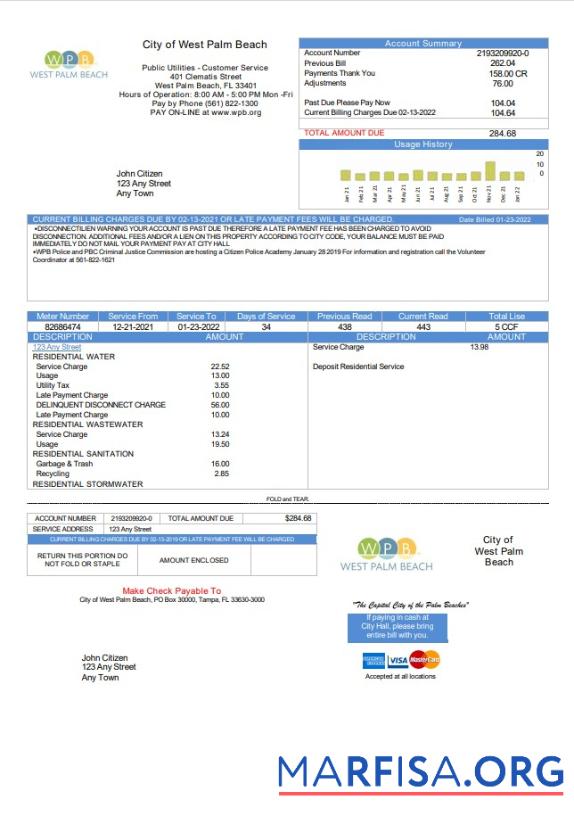This screenshot has height=816, width=574.
Task: Click Days of Service value 34
Action: click(266, 327)
